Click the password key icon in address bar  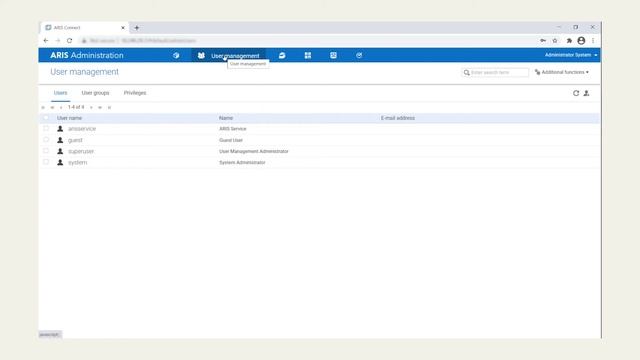point(543,40)
